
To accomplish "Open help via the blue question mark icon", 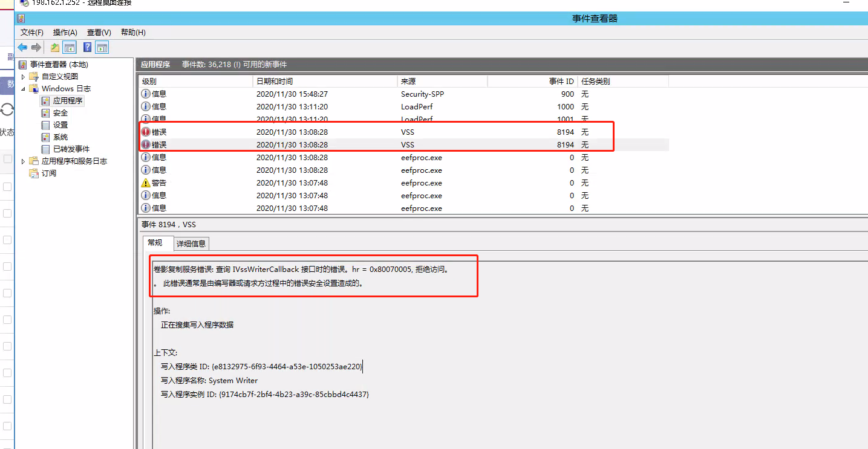I will pos(88,48).
